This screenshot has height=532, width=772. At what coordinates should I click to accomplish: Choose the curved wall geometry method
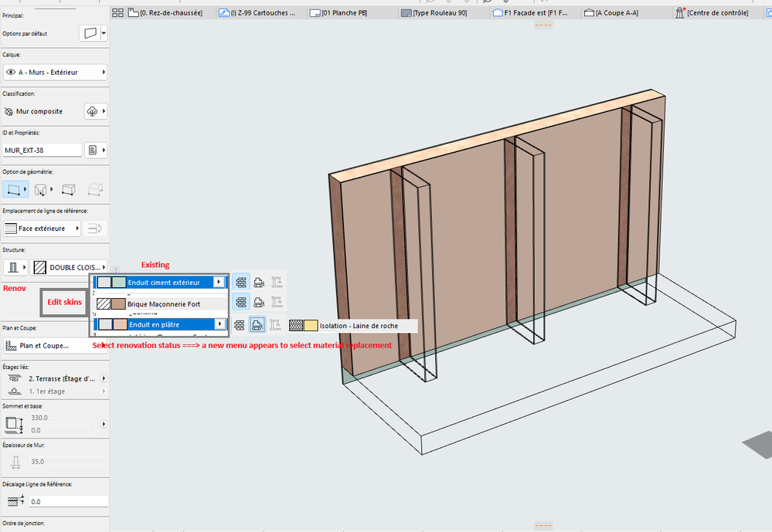click(x=42, y=189)
